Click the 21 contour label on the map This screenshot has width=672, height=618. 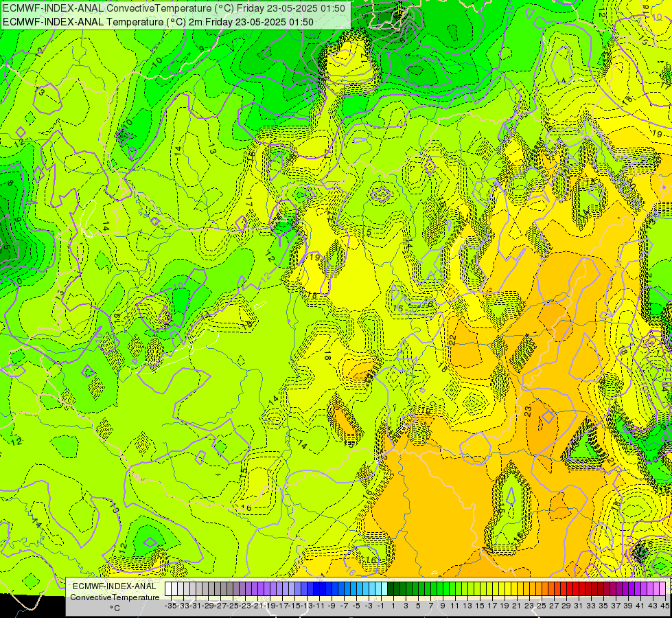point(612,462)
